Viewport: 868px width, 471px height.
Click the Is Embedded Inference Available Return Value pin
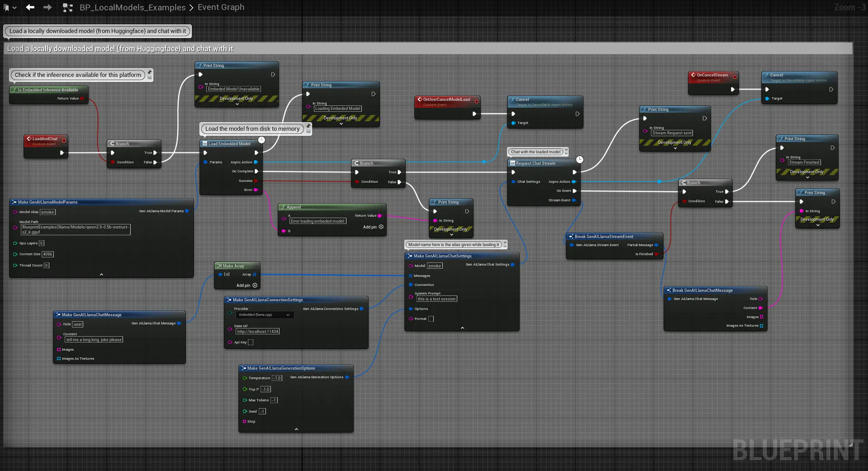click(x=82, y=98)
